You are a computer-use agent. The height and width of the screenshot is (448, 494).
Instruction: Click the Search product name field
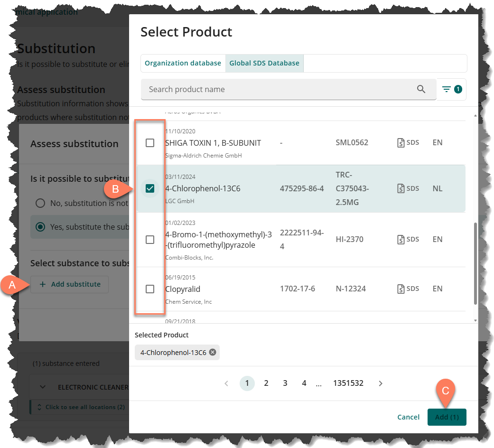[x=280, y=89]
